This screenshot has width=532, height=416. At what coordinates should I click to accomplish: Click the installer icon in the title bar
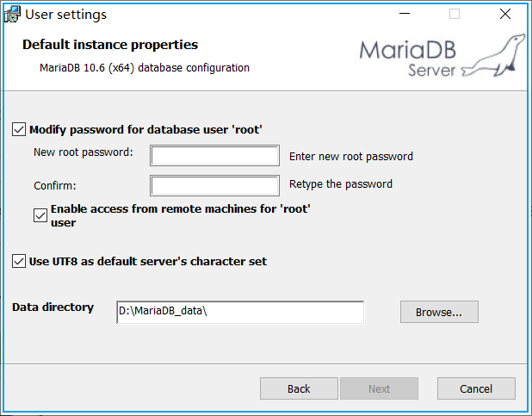[13, 14]
